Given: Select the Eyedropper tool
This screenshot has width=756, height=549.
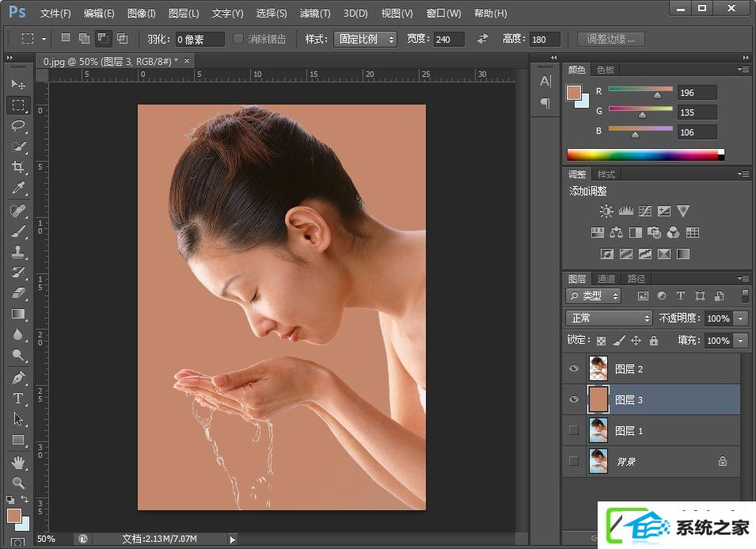Looking at the screenshot, I should 18,188.
